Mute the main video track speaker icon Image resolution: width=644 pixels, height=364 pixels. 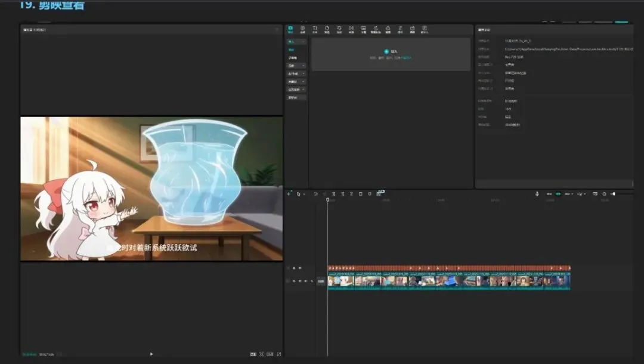pos(306,282)
